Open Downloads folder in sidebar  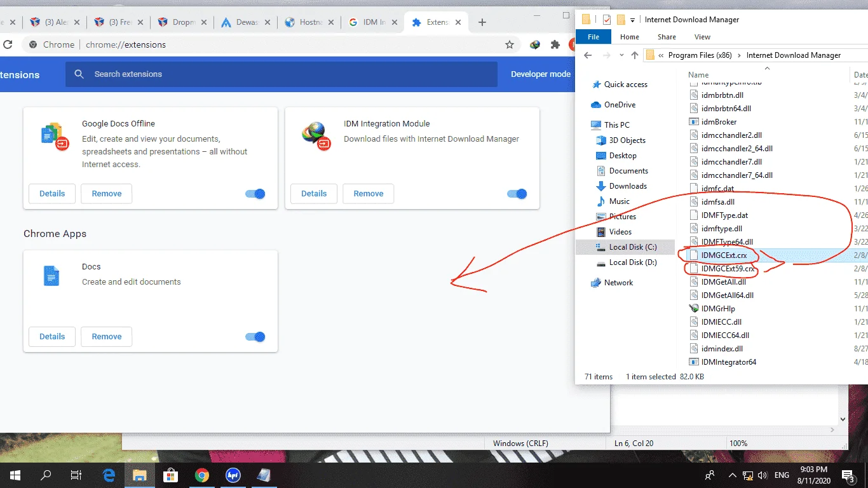click(628, 186)
